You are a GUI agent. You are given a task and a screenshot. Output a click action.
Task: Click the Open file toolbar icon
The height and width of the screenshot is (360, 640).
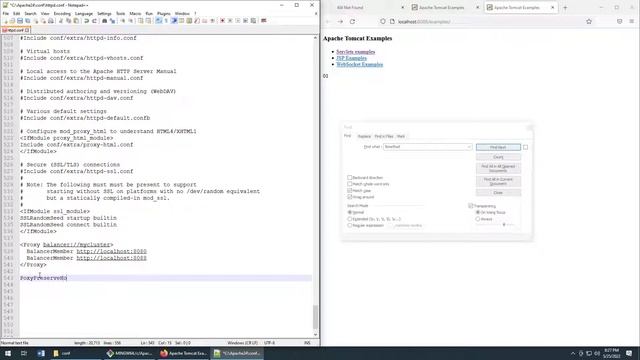pyautogui.click(x=12, y=20)
